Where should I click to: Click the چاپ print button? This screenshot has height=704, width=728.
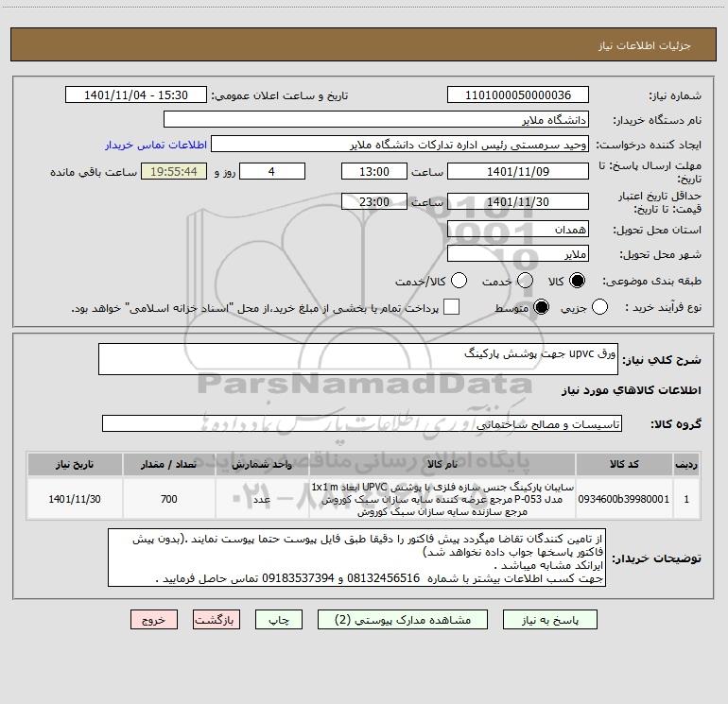[x=279, y=620]
